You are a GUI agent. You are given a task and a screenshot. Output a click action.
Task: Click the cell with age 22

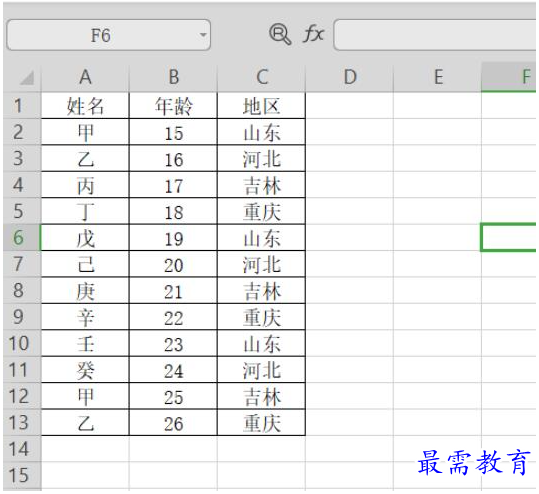pyautogui.click(x=173, y=317)
